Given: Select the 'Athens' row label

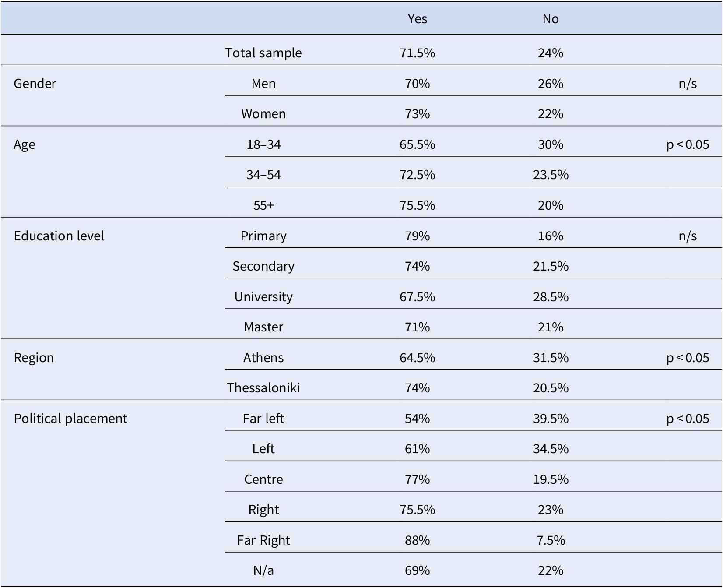Looking at the screenshot, I should point(263,358).
